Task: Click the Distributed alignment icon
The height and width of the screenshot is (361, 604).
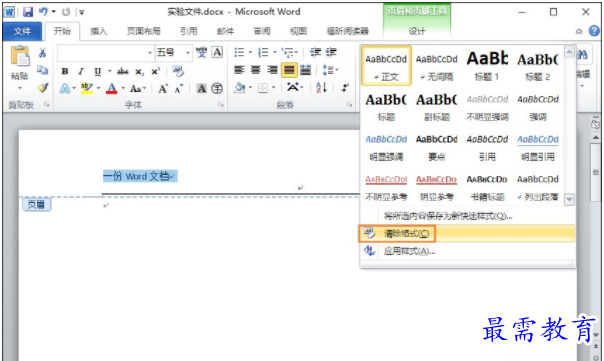Action: (x=305, y=70)
